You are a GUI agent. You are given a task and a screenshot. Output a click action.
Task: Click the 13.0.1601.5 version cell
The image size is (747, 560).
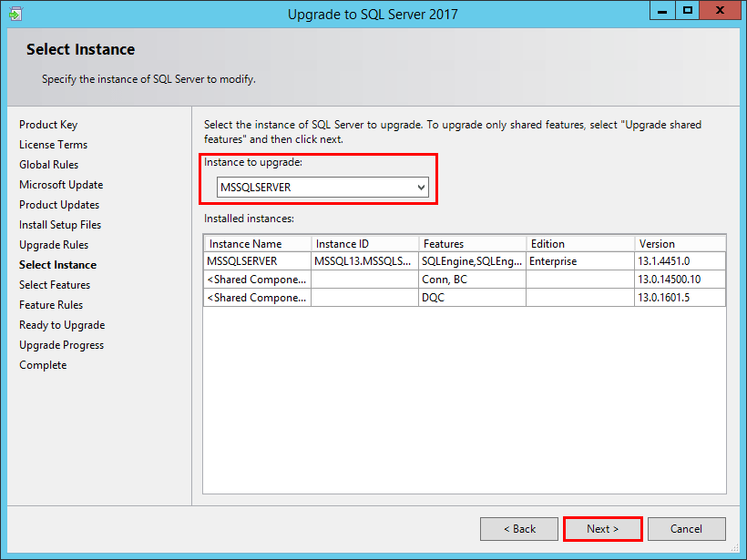click(680, 298)
